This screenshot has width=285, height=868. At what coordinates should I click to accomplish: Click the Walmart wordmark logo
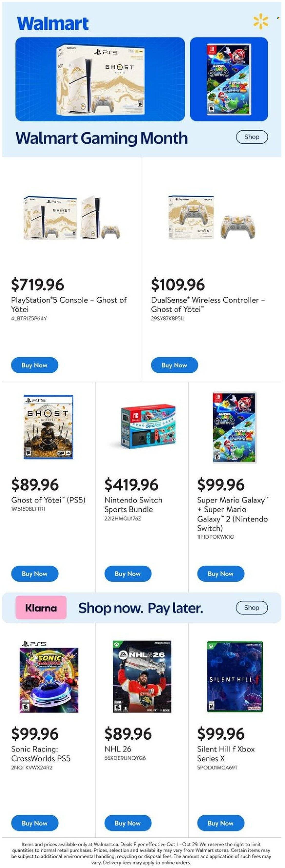tap(53, 24)
